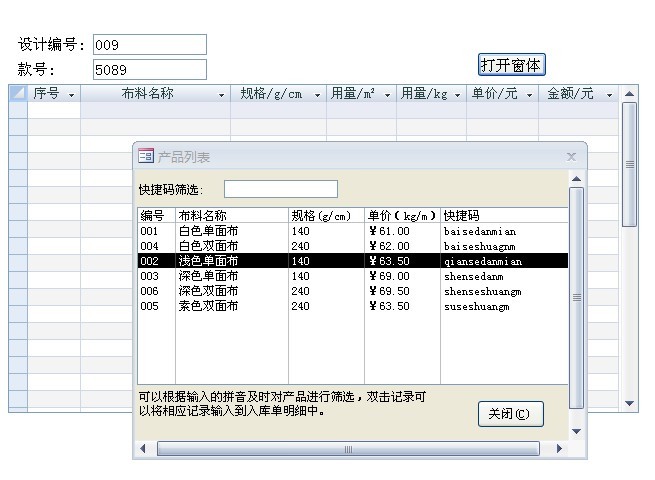Image resolution: width=655 pixels, height=480 pixels.
Task: Open the 用量/m² column dropdown
Action: tap(387, 95)
